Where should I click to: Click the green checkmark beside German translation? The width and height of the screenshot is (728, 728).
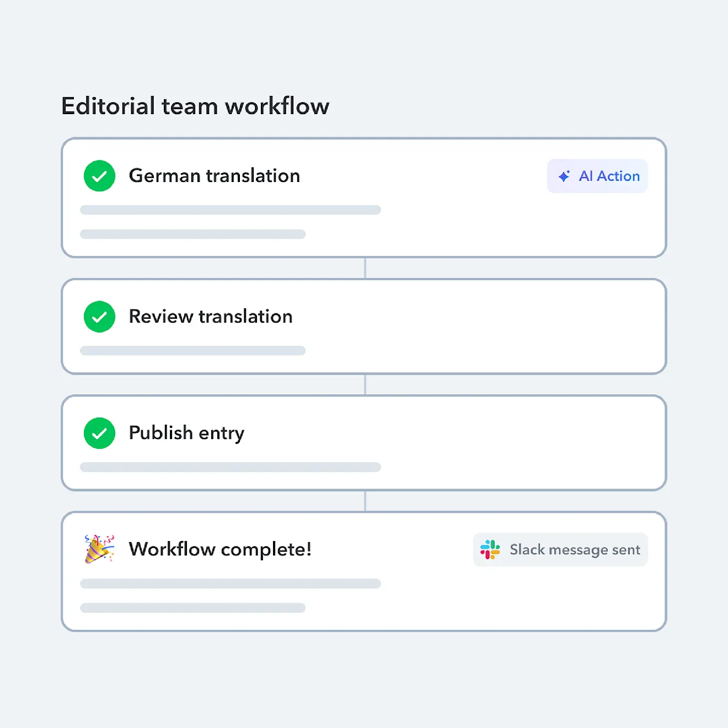pyautogui.click(x=99, y=176)
